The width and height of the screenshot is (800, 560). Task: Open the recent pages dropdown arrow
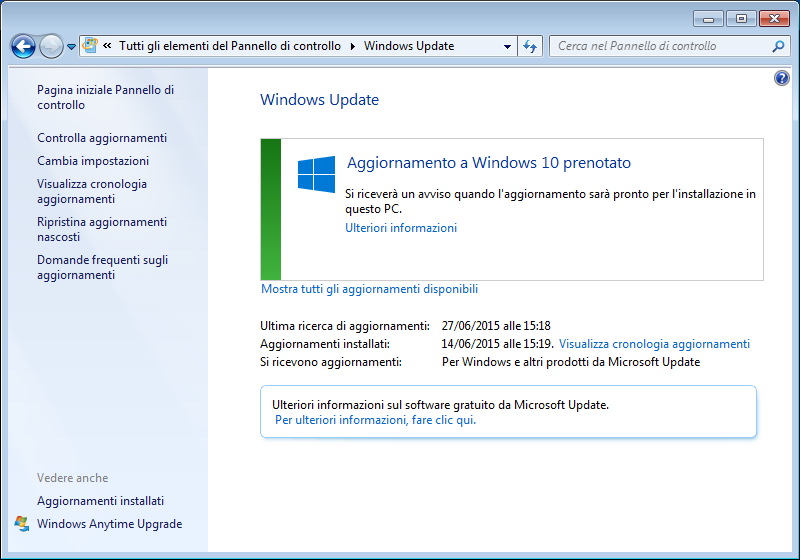(71, 47)
